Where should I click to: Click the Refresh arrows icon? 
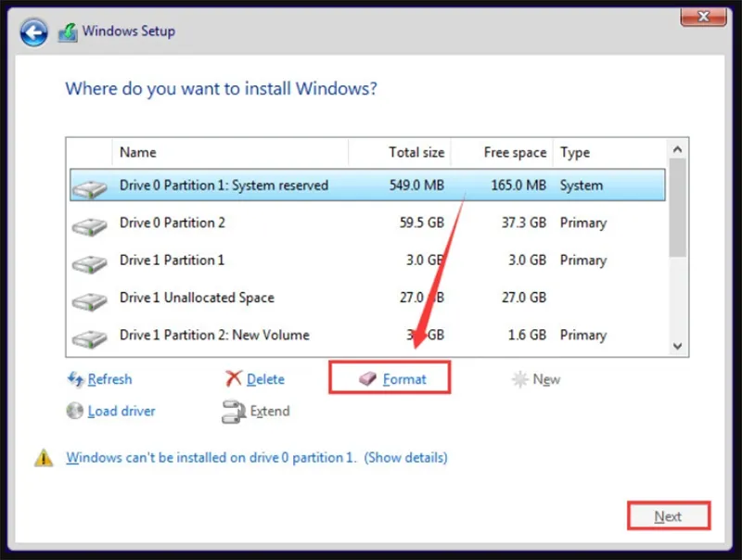pyautogui.click(x=75, y=379)
